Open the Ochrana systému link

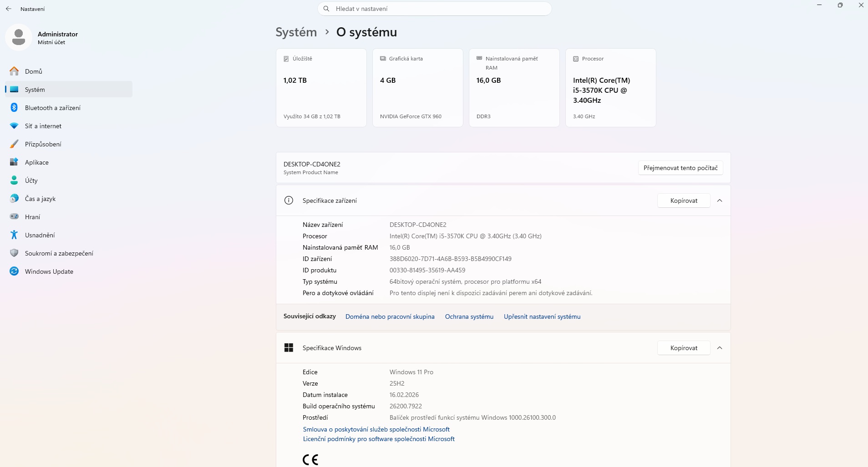pyautogui.click(x=469, y=316)
